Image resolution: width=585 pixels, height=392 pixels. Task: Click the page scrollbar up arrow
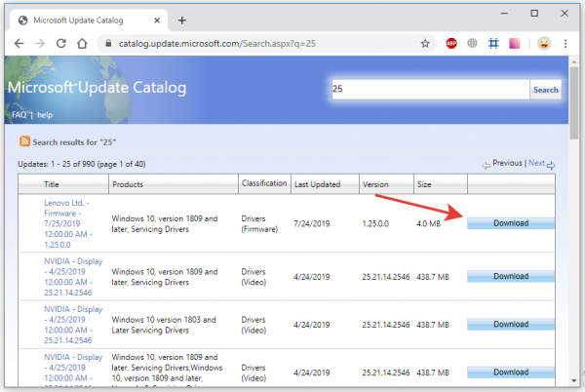574,61
